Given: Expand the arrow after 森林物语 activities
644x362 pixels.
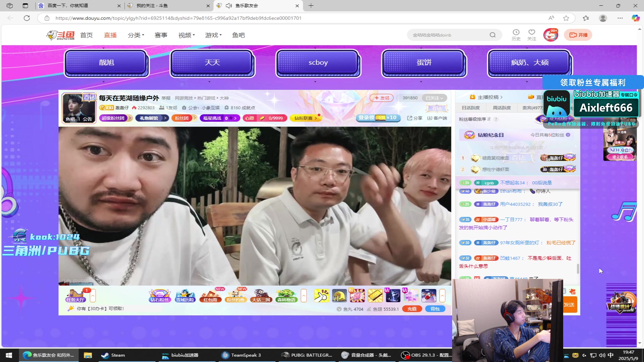Looking at the screenshot, I should tap(304, 296).
